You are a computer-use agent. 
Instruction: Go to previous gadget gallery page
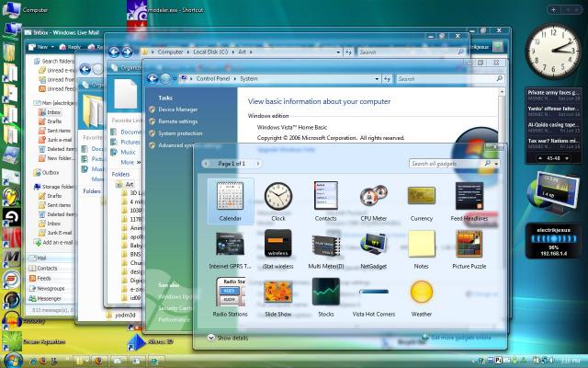206,164
